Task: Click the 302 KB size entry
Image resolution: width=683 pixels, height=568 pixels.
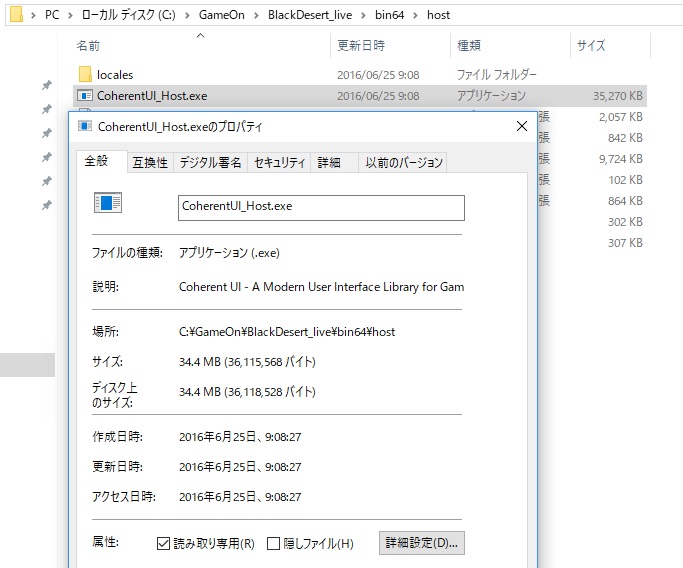Action: pos(626,221)
